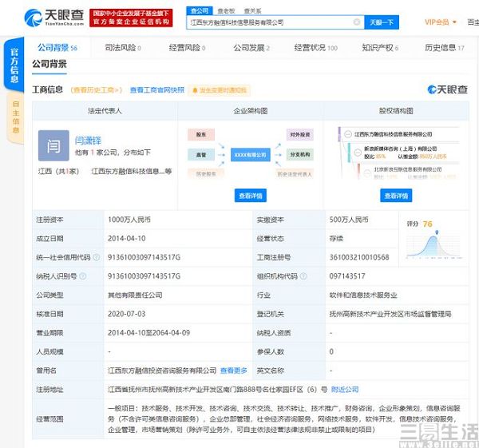Click the help icon beside 统一社会信用代码
Viewport: 479px width, 448px height.
(97, 257)
